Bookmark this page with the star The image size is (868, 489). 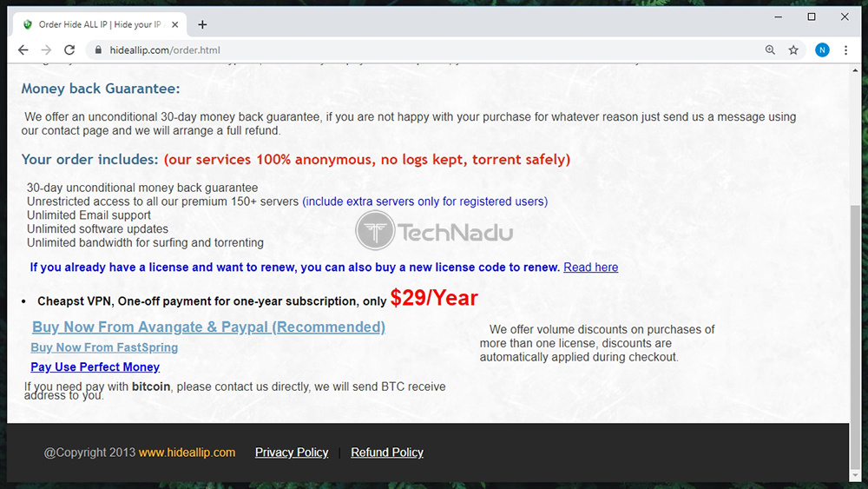pyautogui.click(x=793, y=50)
